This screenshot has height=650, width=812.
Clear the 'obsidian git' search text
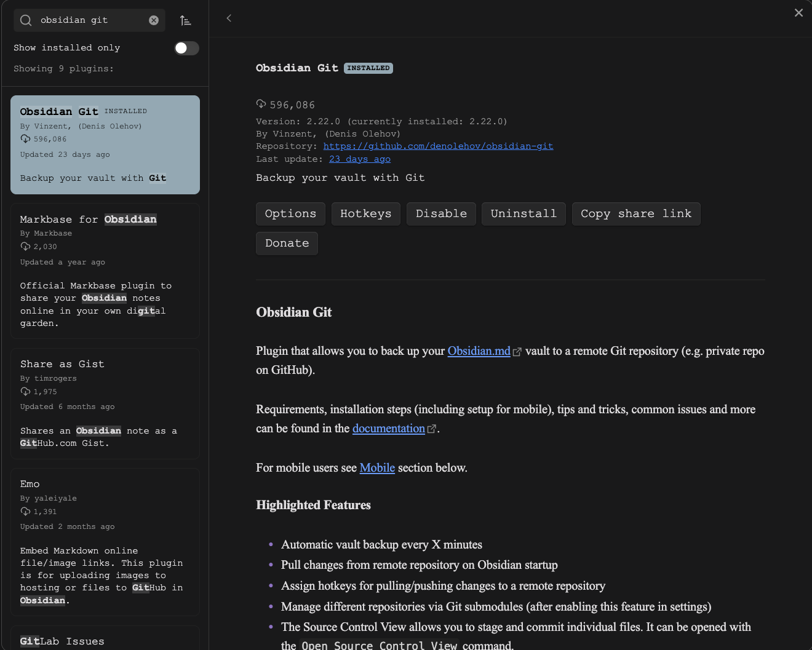click(x=154, y=20)
